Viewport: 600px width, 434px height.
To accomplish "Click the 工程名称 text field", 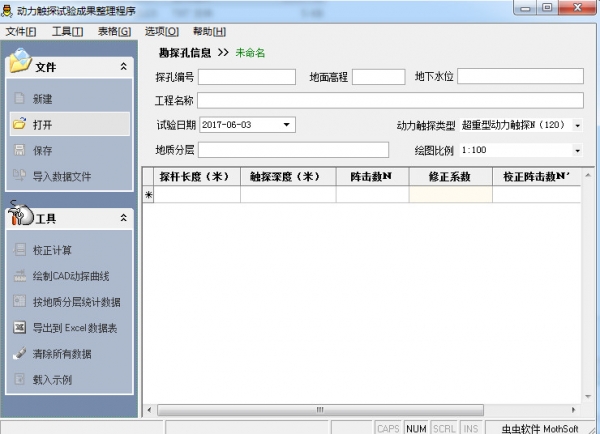I will [x=390, y=101].
